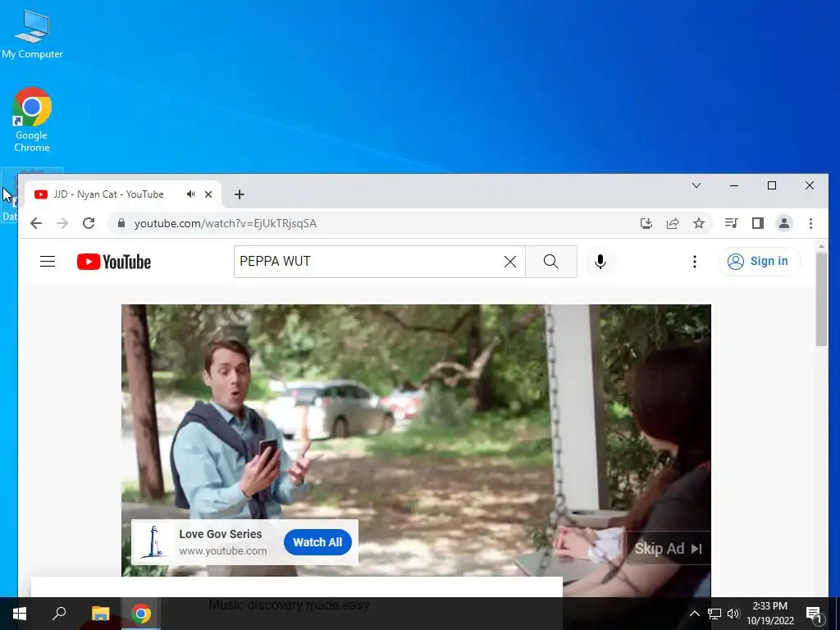840x630 pixels.
Task: Open My Computer desktop icon
Action: tap(32, 34)
